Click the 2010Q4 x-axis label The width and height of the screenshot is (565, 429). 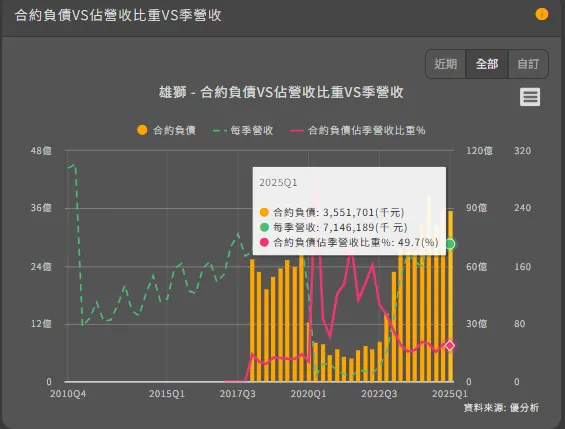point(68,394)
